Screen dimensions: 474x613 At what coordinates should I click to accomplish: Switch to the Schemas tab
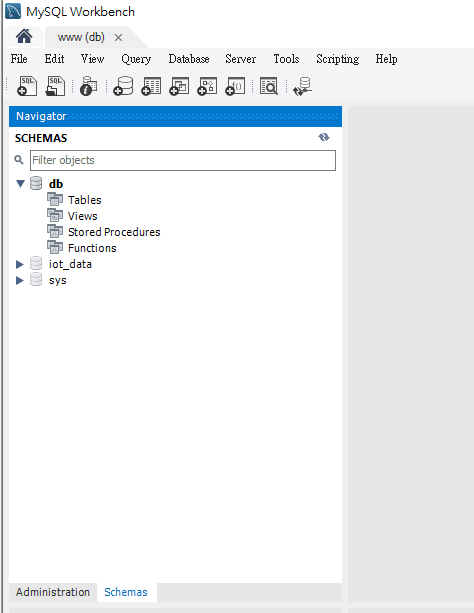click(x=126, y=592)
